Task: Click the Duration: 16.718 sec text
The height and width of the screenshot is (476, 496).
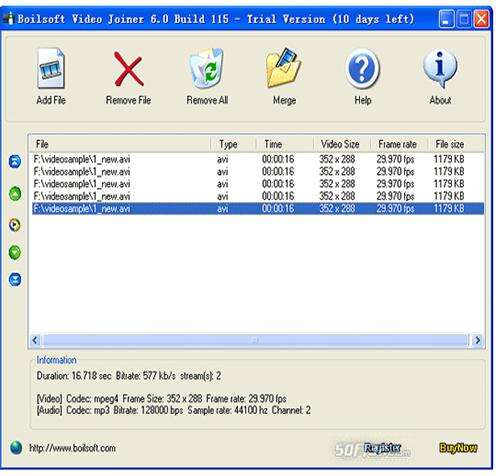Action: tap(74, 376)
